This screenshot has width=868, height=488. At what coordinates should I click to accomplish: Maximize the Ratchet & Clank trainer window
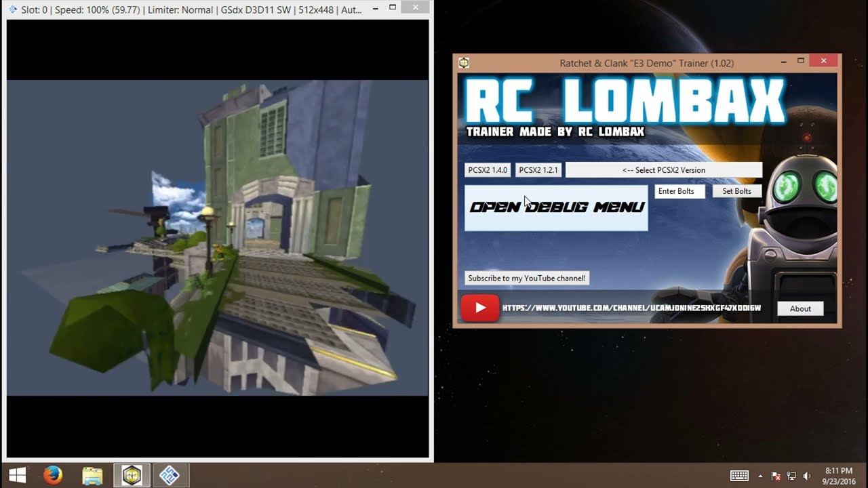pyautogui.click(x=801, y=61)
